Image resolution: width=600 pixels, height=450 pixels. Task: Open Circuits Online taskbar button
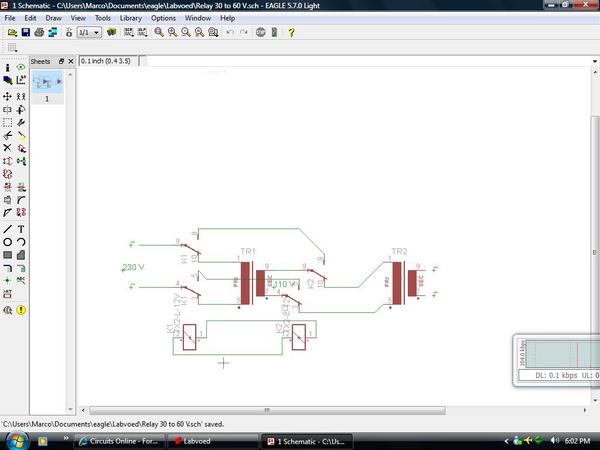click(x=120, y=441)
